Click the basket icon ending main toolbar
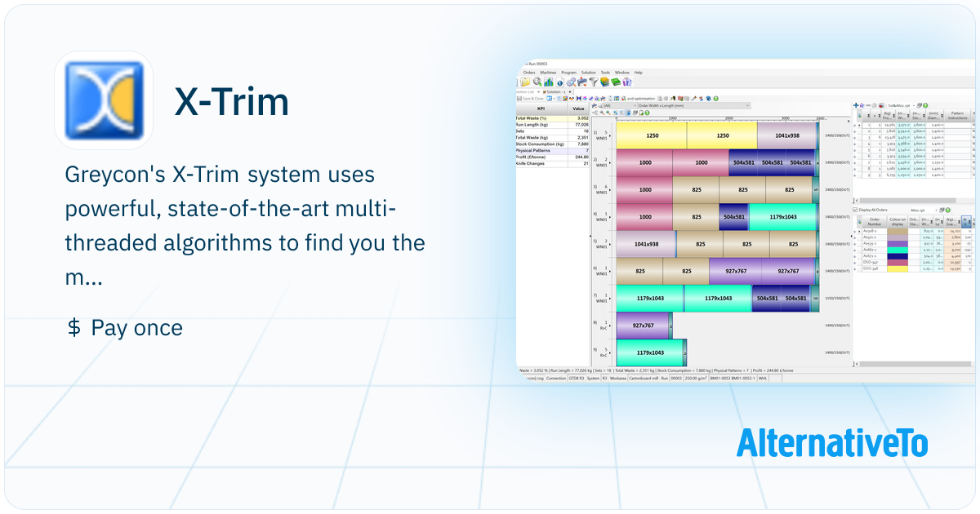980x514 pixels. 627,82
